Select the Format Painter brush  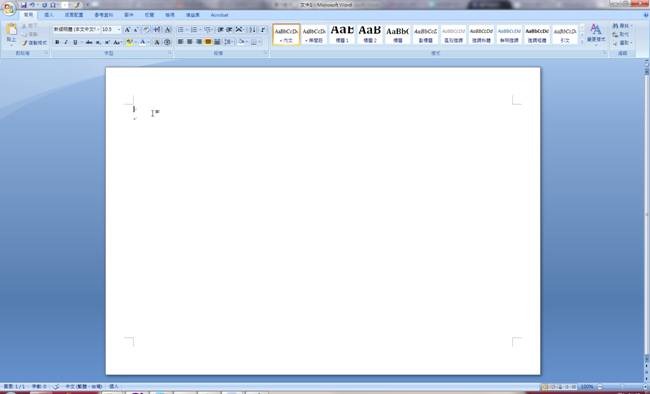coord(24,43)
